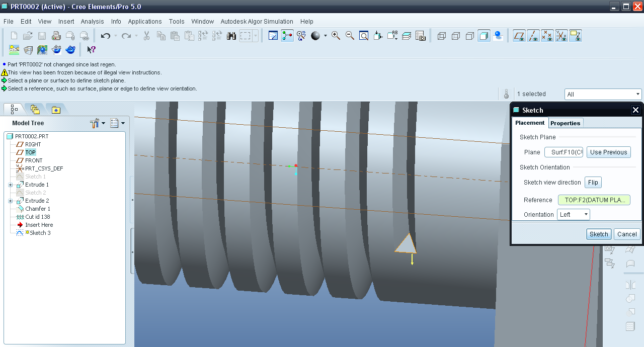The width and height of the screenshot is (644, 347).
Task: Switch to Hidden Line display
Action: [456, 36]
